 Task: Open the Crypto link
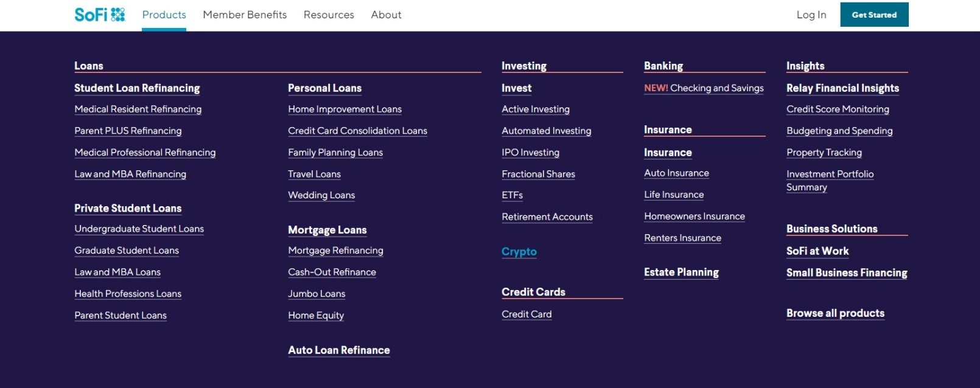click(519, 252)
